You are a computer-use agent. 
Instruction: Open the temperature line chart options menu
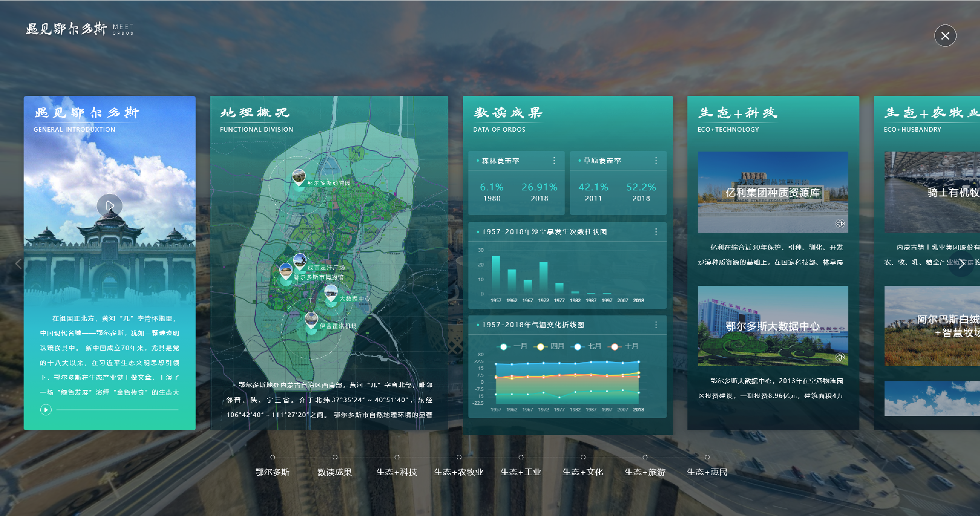pos(656,325)
